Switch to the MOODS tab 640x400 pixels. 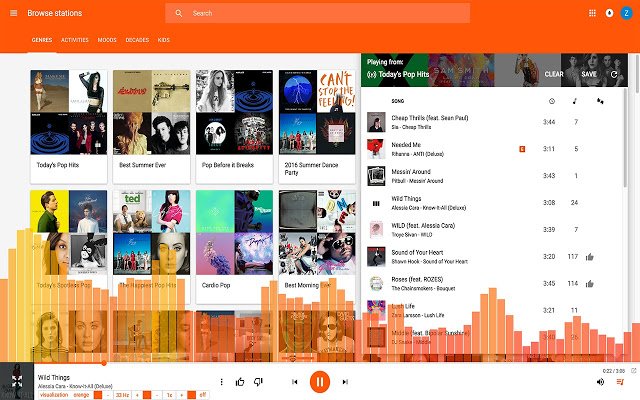(107, 40)
